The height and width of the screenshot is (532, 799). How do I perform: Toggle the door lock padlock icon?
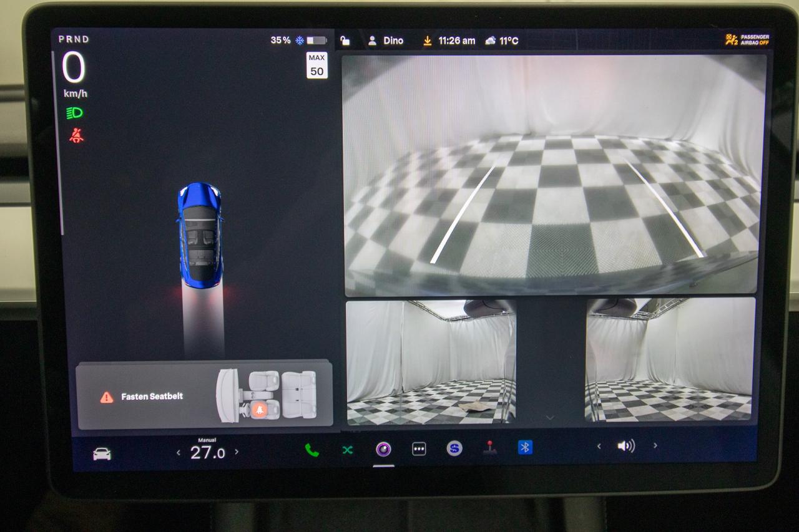(x=345, y=41)
